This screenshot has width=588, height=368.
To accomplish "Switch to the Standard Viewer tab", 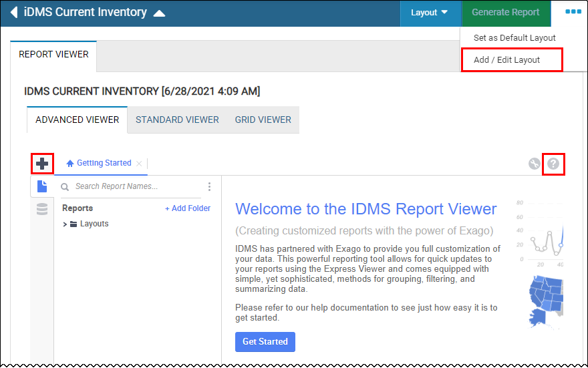I will [177, 120].
